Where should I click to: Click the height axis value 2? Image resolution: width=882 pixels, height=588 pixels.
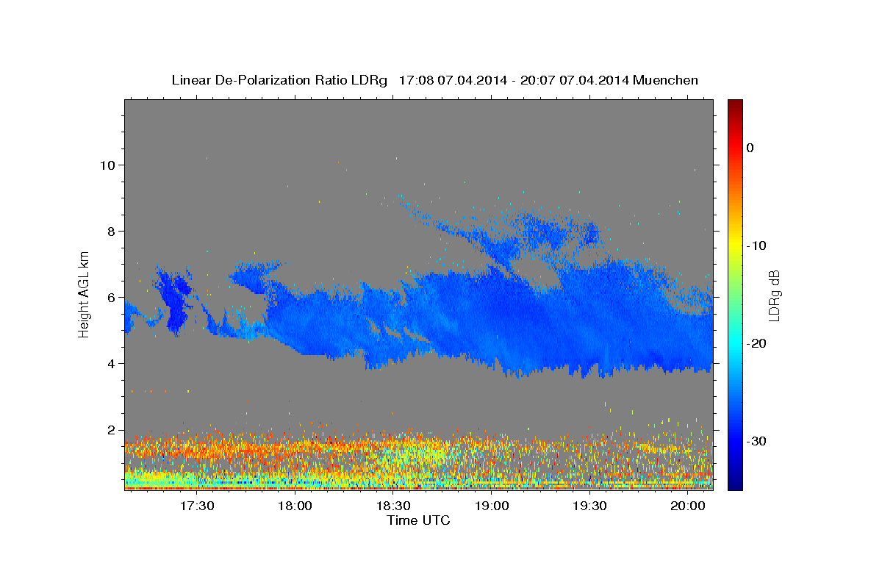(111, 429)
